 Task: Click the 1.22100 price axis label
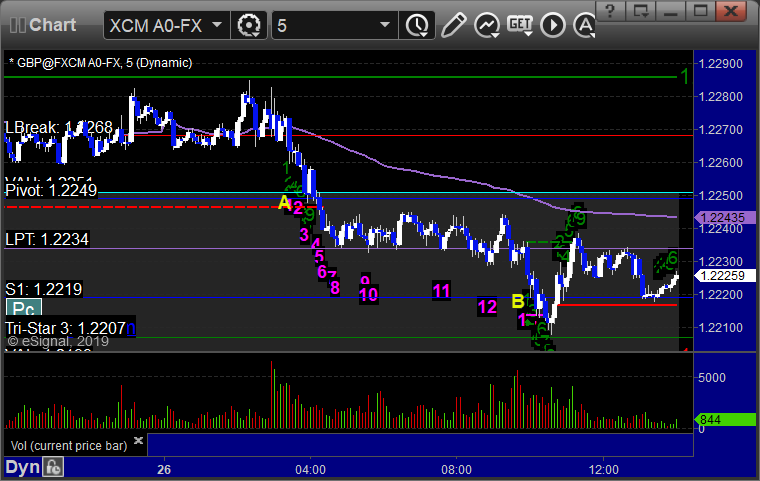click(720, 328)
